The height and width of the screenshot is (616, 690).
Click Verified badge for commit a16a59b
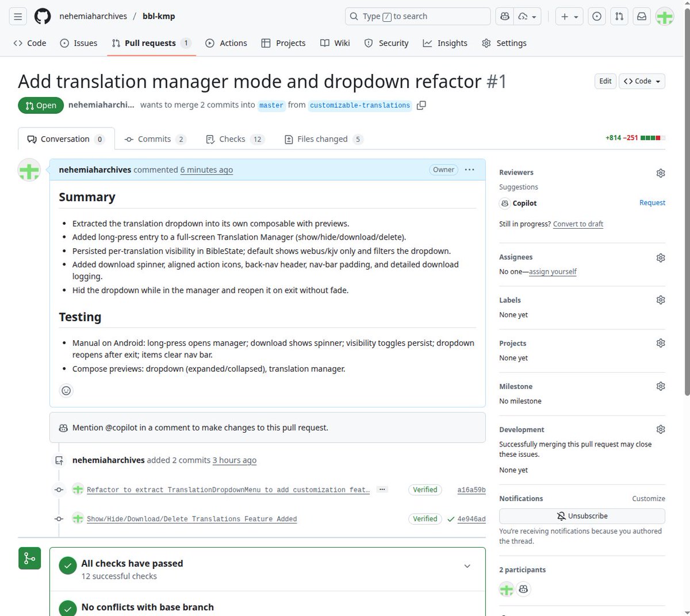click(425, 490)
